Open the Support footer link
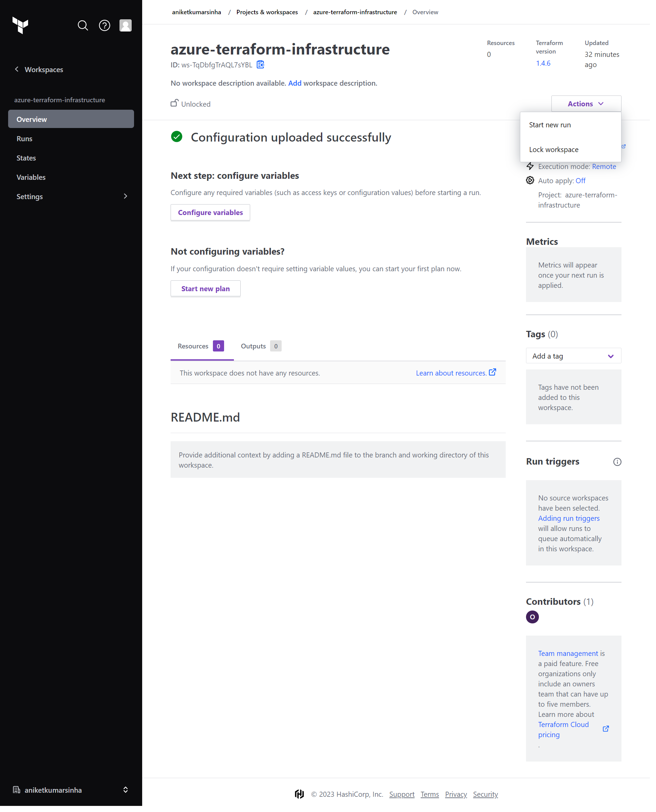 (x=406, y=802)
